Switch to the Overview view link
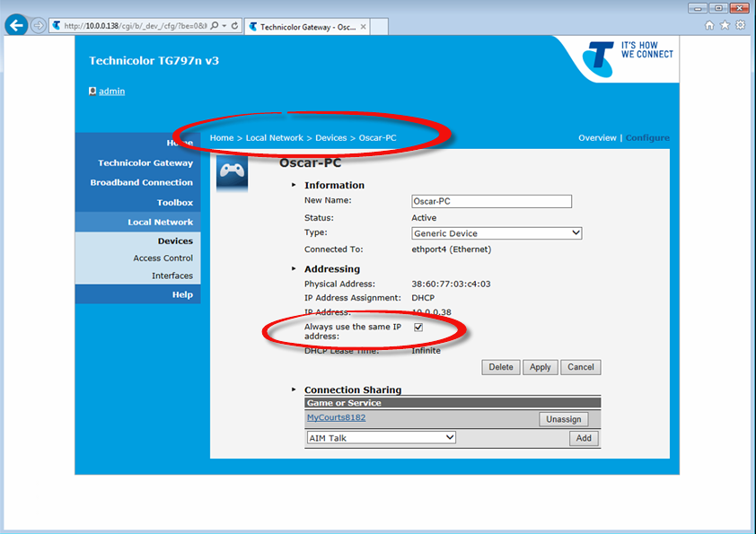756x534 pixels. 597,138
